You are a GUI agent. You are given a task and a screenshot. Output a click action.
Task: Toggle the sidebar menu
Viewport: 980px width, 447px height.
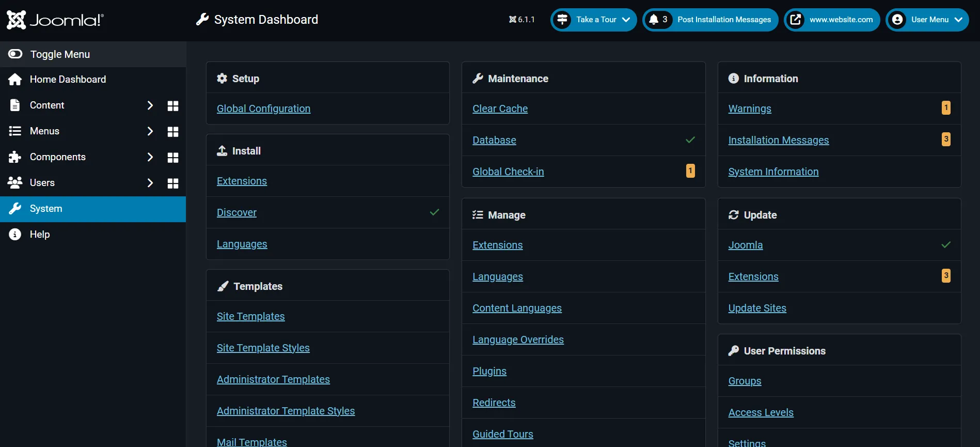(93, 54)
